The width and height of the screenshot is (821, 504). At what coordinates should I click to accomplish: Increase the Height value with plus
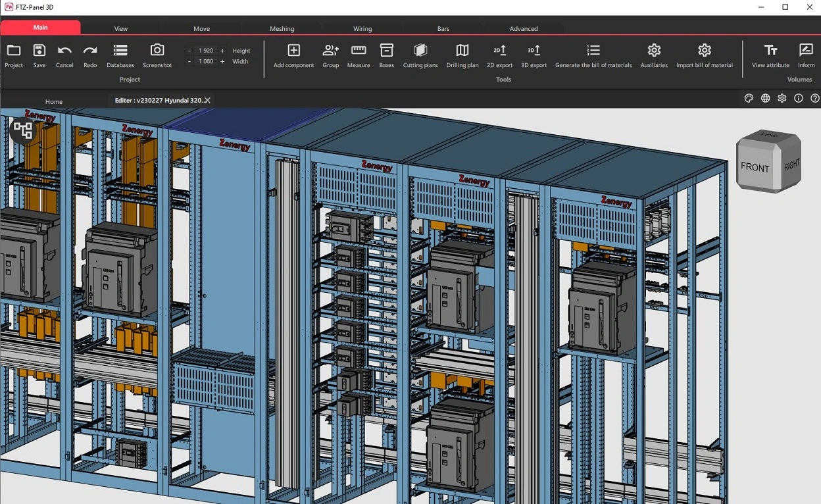point(222,51)
